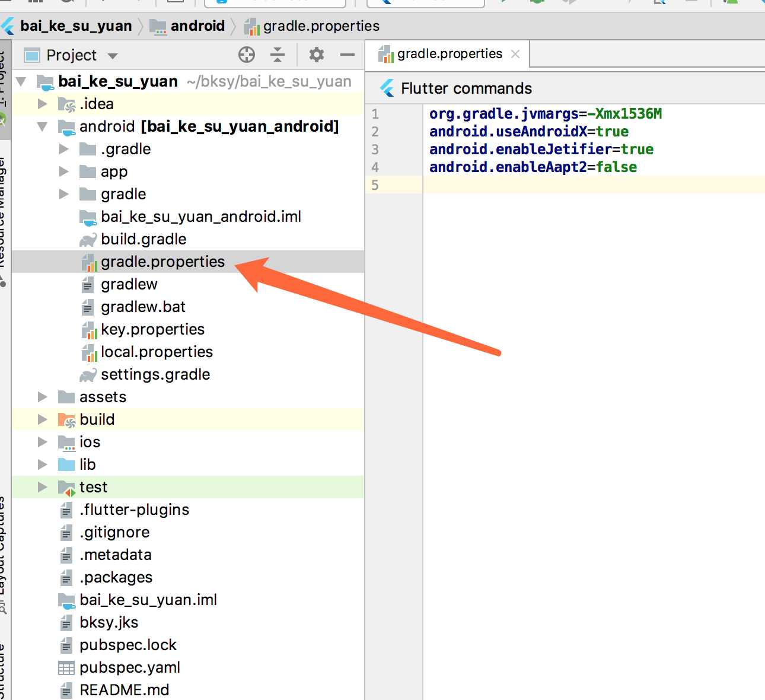This screenshot has height=700, width=765.
Task: Click bai_ke_su_yuan in breadcrumb
Action: click(x=76, y=26)
